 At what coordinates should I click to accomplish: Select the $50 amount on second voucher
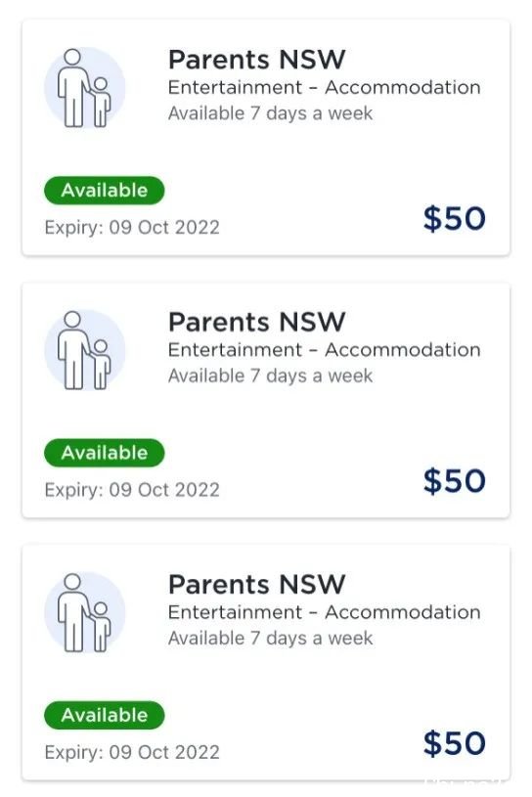pos(455,481)
